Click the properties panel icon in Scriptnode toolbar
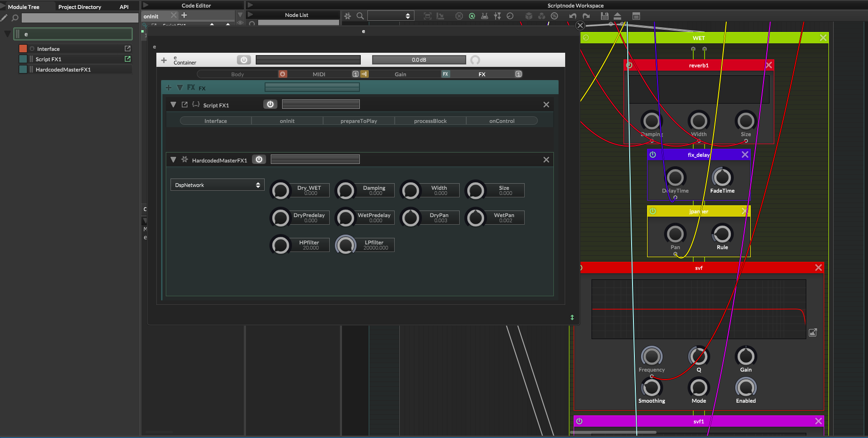This screenshot has height=438, width=868. [x=636, y=16]
